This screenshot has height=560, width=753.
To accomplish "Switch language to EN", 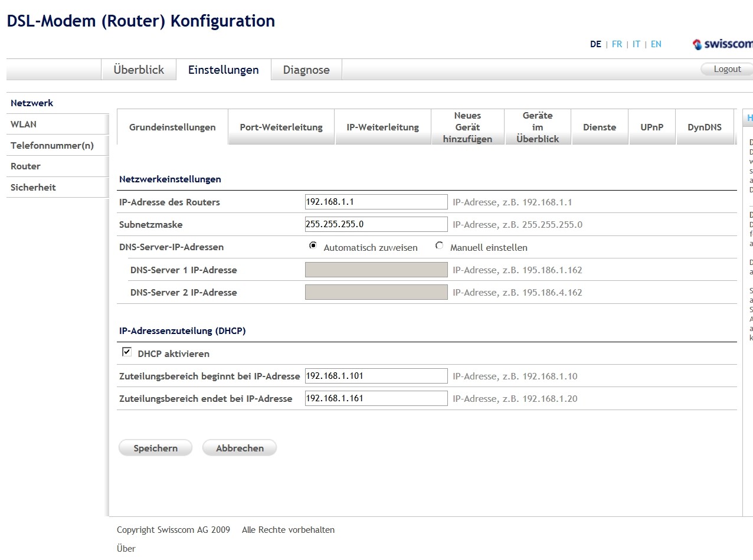I will click(656, 44).
